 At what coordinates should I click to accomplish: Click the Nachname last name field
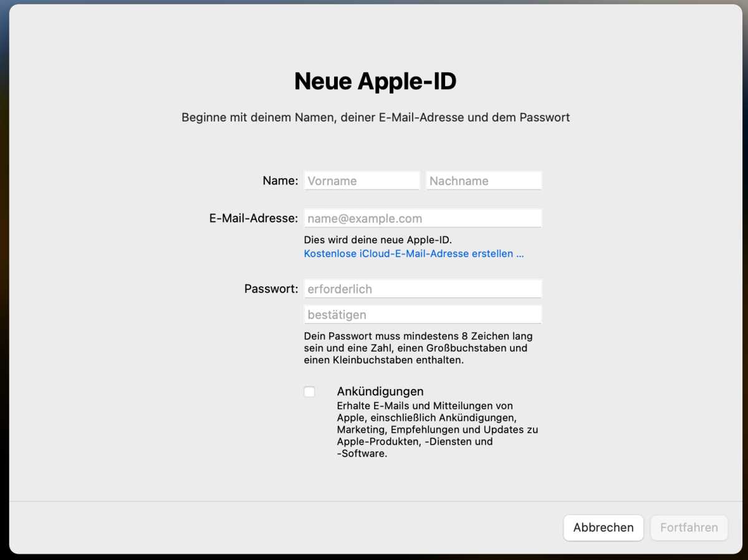(x=484, y=181)
